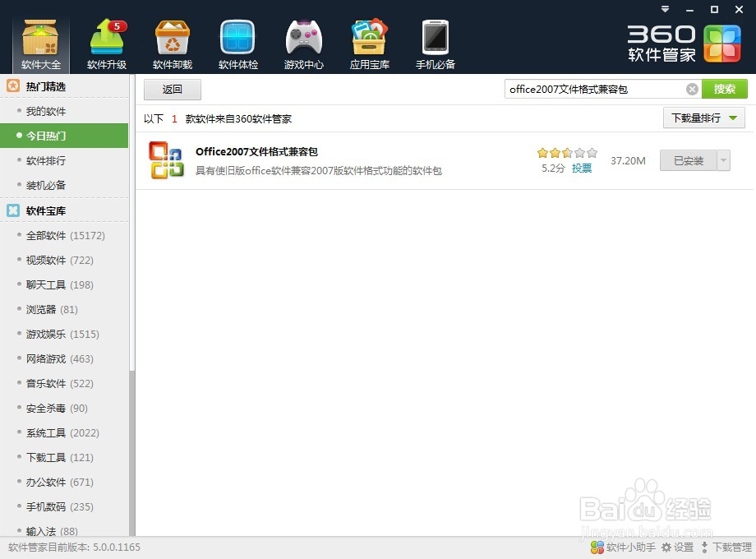Viewport: 756px width, 559px height.
Task: Click the 款软件来自360软件管家 result count text
Action: [238, 118]
